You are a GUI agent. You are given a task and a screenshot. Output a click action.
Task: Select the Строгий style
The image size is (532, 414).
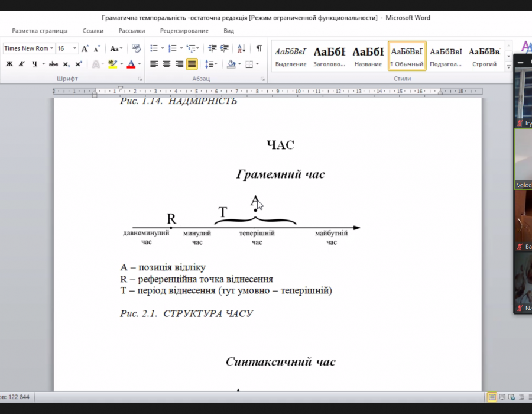click(484, 57)
